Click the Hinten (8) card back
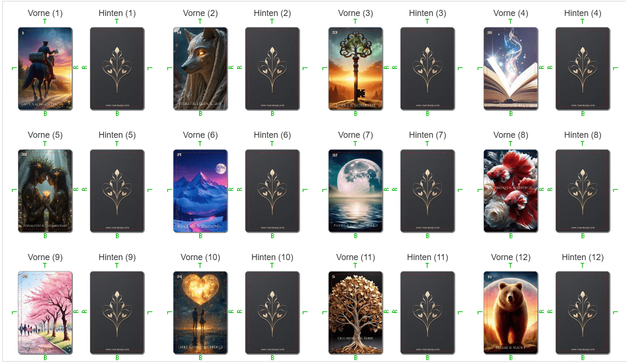626x364 pixels. [x=583, y=191]
